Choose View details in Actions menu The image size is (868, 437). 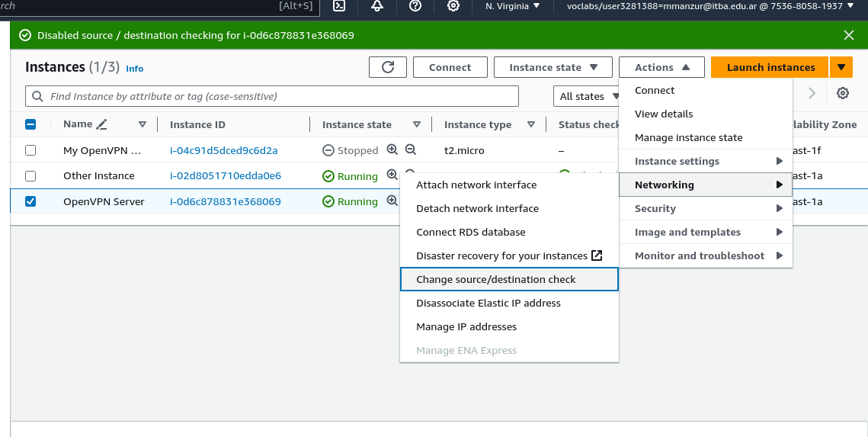point(705,114)
